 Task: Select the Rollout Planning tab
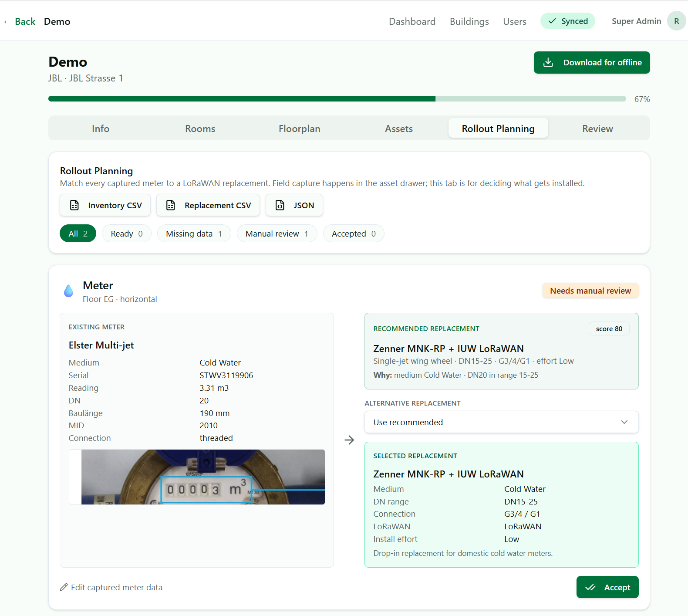coord(498,129)
